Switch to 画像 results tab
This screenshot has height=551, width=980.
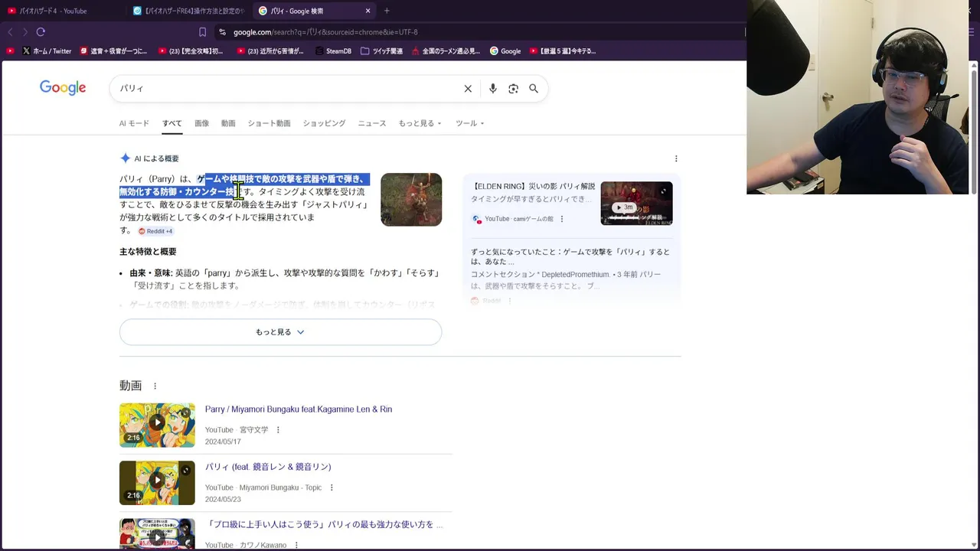tap(201, 123)
